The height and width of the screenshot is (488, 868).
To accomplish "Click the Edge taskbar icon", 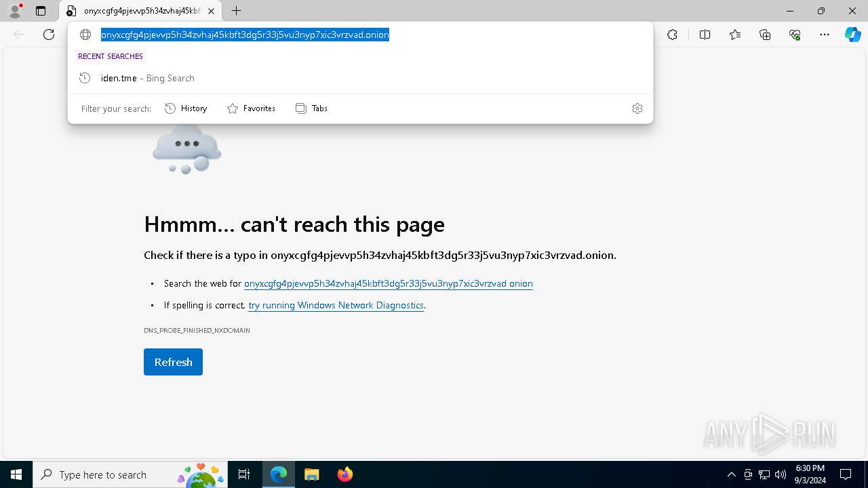I will point(279,474).
